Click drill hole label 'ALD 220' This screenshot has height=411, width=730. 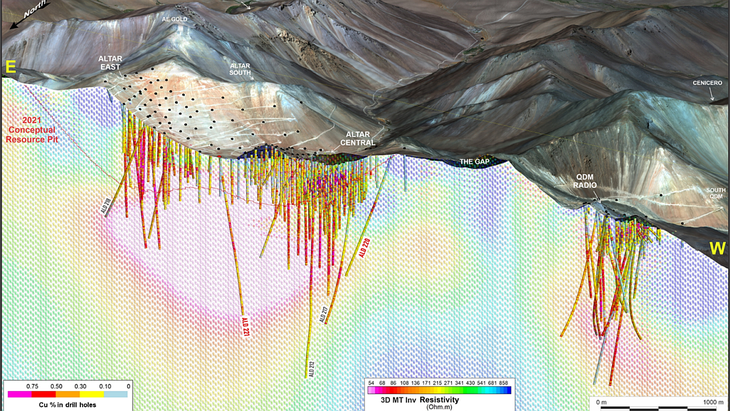click(365, 248)
